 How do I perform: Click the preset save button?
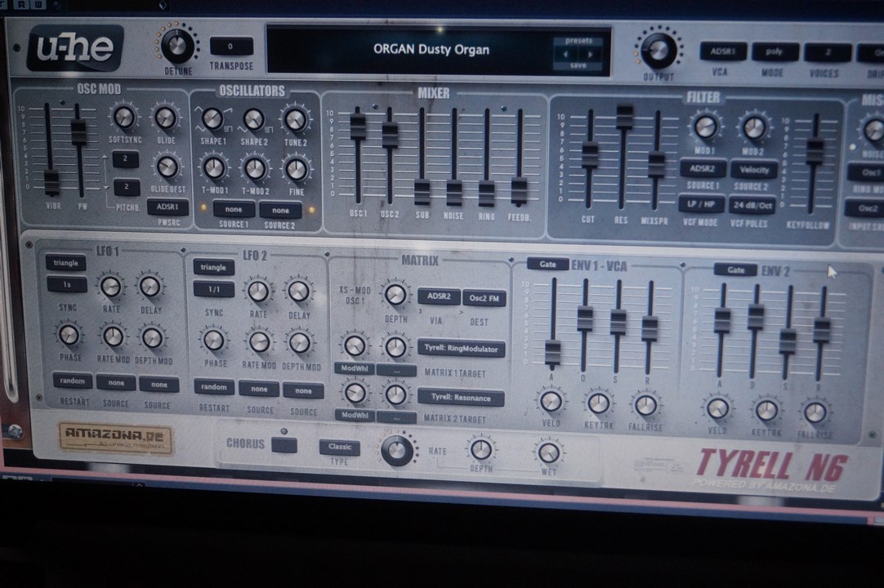pyautogui.click(x=578, y=66)
